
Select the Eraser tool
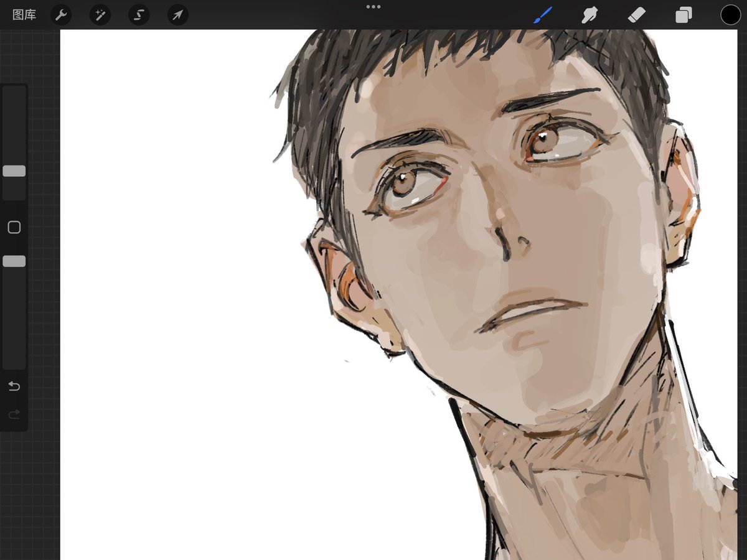click(x=637, y=15)
